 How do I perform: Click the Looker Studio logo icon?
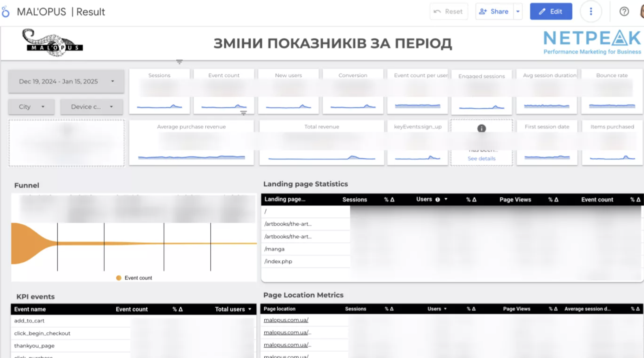[x=6, y=12]
